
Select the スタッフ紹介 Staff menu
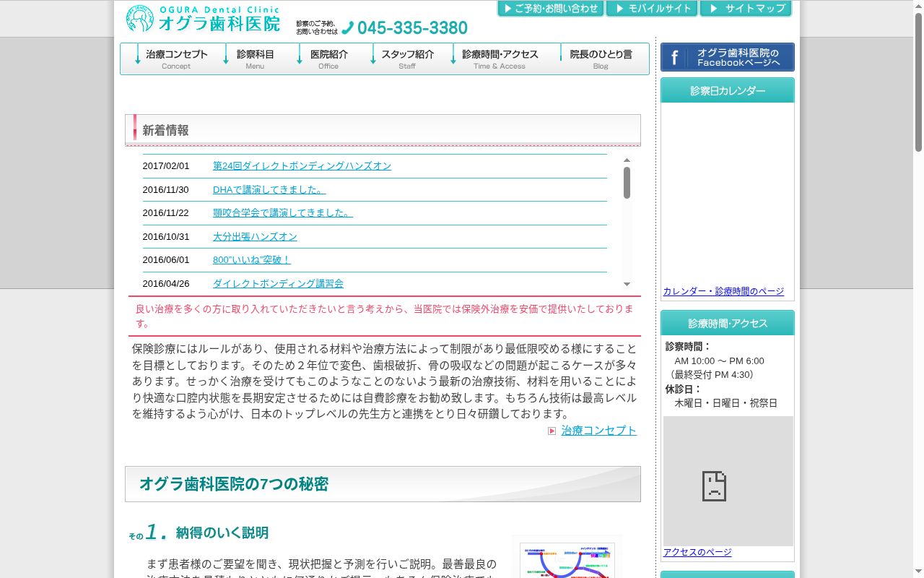407,59
